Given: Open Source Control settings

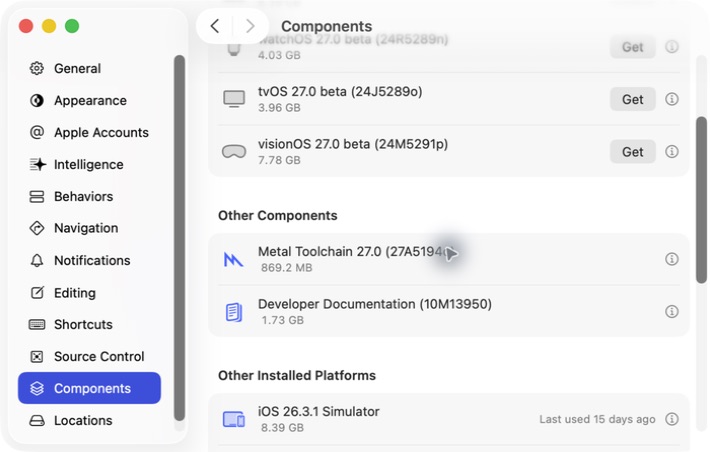Looking at the screenshot, I should [89, 356].
